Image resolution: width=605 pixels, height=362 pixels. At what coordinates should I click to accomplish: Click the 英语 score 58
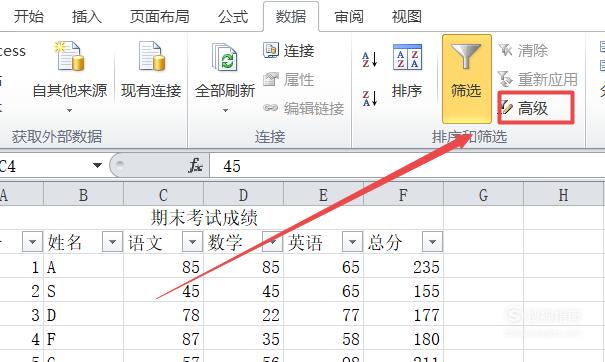323,338
